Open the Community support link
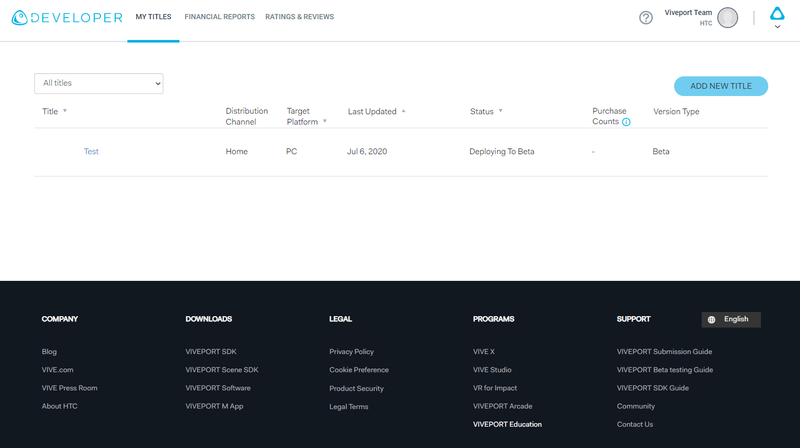This screenshot has width=800, height=448. (x=636, y=407)
